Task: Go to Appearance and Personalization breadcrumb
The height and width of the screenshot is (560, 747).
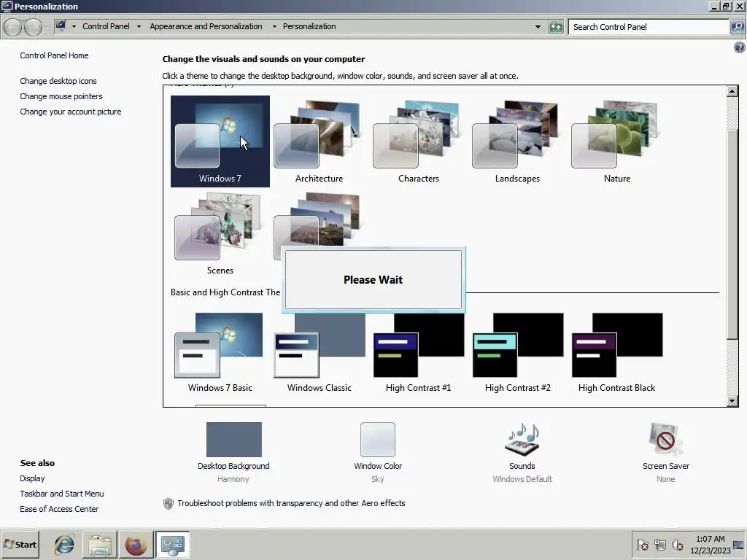Action: click(x=206, y=27)
